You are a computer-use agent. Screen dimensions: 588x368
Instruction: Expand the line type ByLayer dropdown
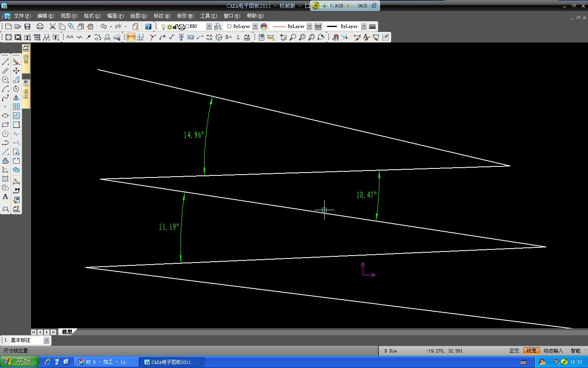310,27
